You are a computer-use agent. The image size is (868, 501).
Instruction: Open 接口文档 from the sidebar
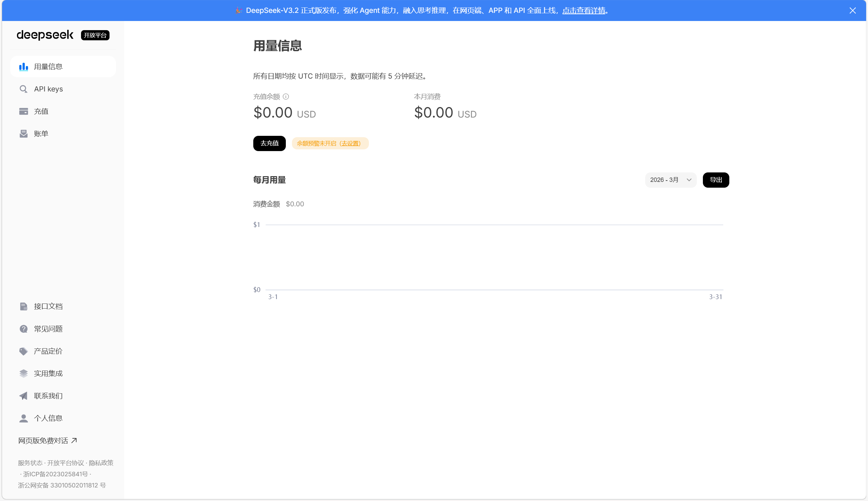pos(63,307)
